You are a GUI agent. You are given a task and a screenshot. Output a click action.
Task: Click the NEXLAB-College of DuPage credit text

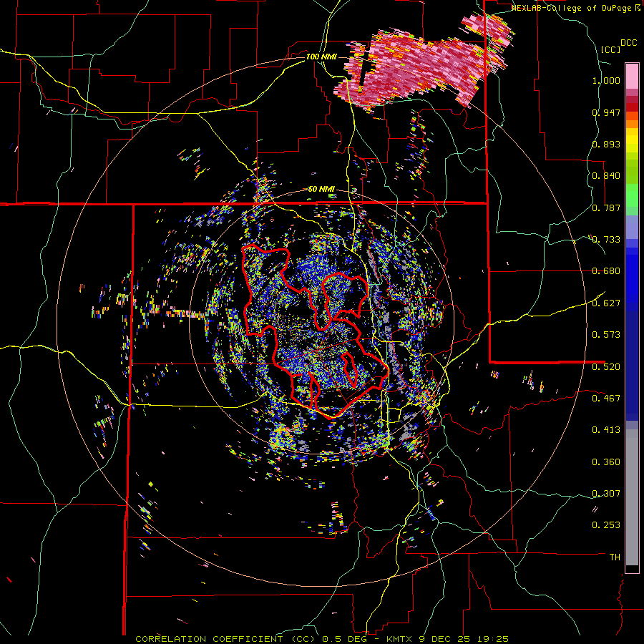click(576, 8)
